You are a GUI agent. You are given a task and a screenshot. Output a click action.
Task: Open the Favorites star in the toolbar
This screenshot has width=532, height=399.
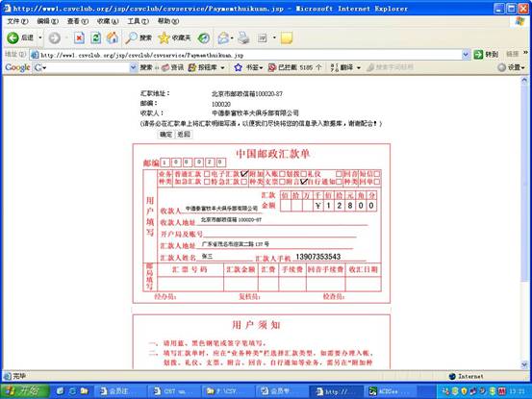[164, 37]
